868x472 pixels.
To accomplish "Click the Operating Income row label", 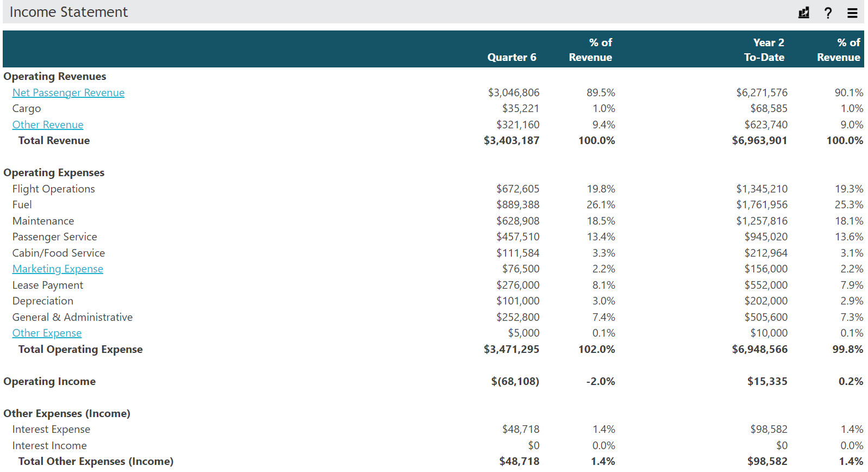I will [x=49, y=381].
